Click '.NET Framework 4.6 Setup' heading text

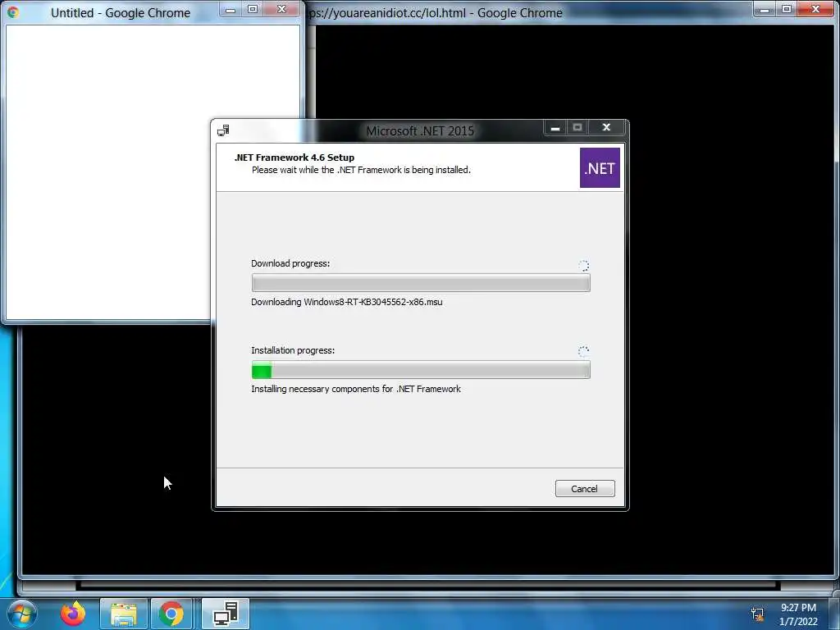point(294,157)
